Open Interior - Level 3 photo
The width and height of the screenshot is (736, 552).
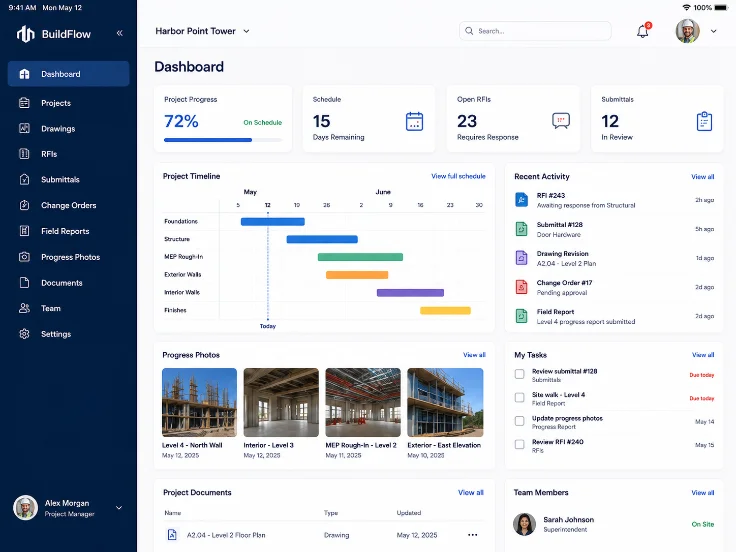point(281,402)
